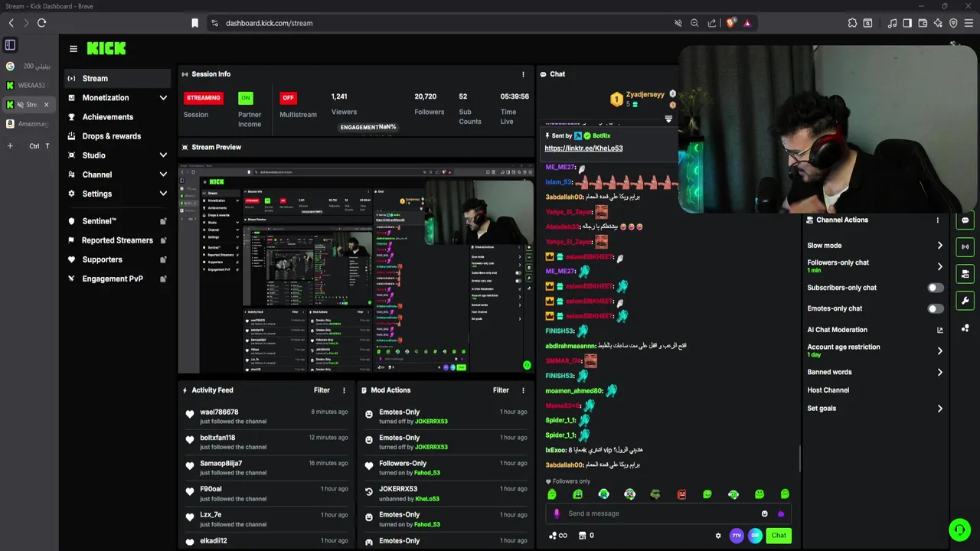Toggle Emotes-only chat switch
The image size is (980, 551).
[x=936, y=308]
